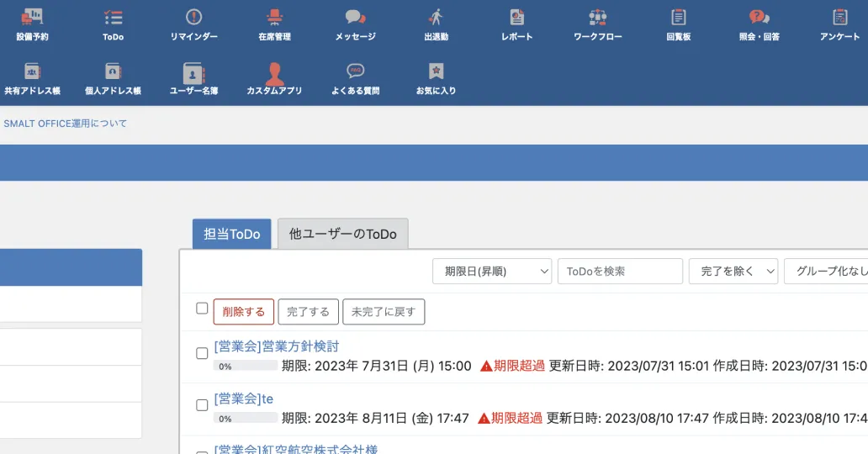Viewport: 868px width, 454px height.
Task: Select the 担当ToDo tab
Action: coord(232,234)
